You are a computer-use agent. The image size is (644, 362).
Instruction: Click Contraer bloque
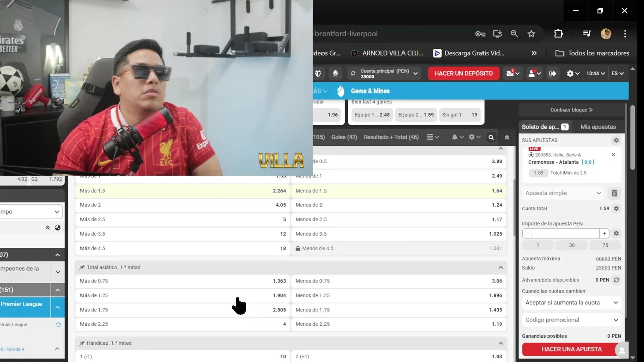tap(572, 110)
